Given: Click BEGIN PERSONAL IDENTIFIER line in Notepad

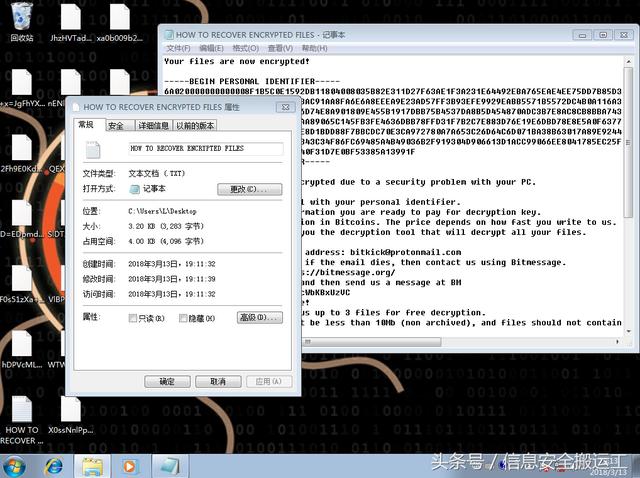Looking at the screenshot, I should click(x=252, y=81).
